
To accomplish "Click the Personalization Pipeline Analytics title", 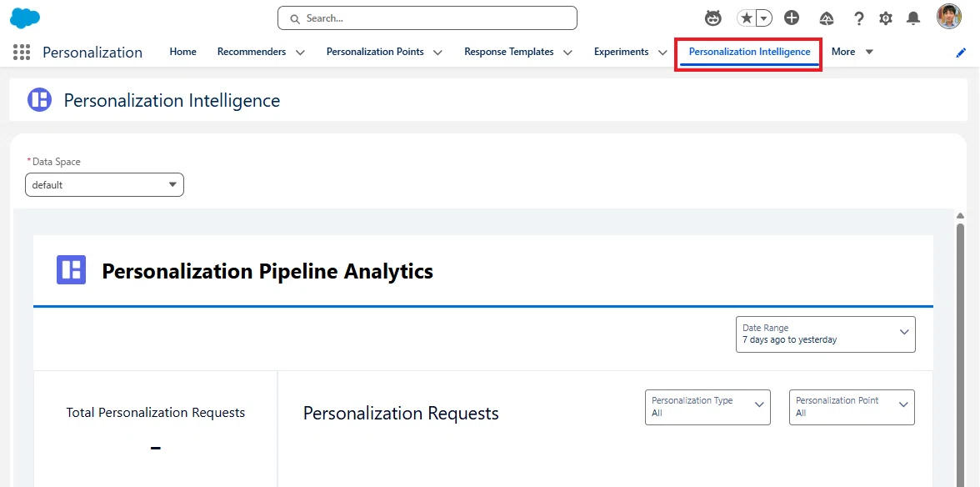I will 267,271.
